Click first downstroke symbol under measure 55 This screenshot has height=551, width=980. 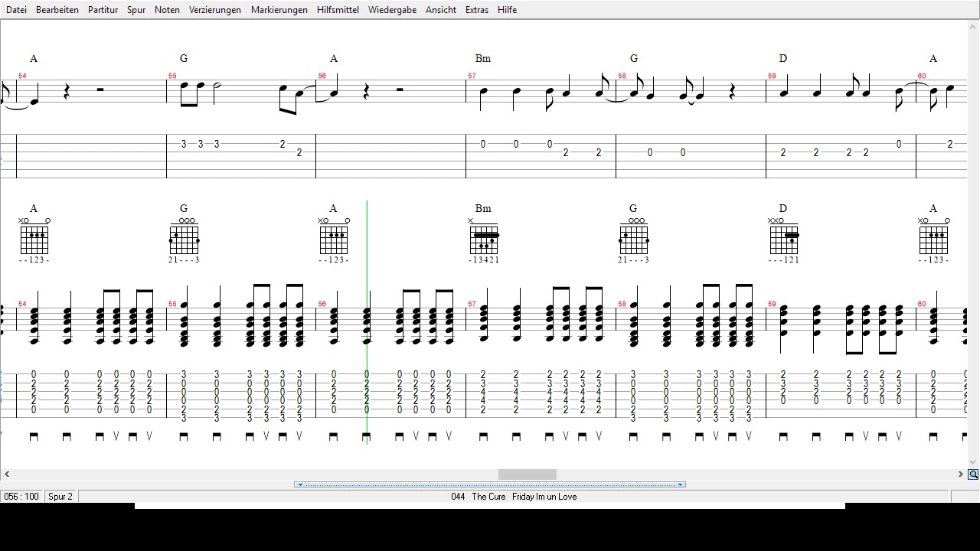tap(184, 437)
